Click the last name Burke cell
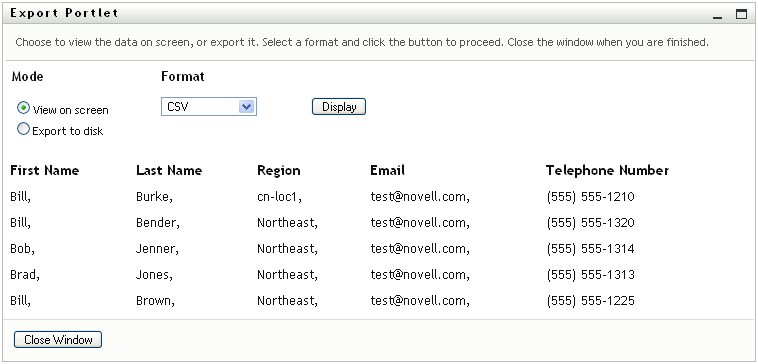 click(x=154, y=197)
